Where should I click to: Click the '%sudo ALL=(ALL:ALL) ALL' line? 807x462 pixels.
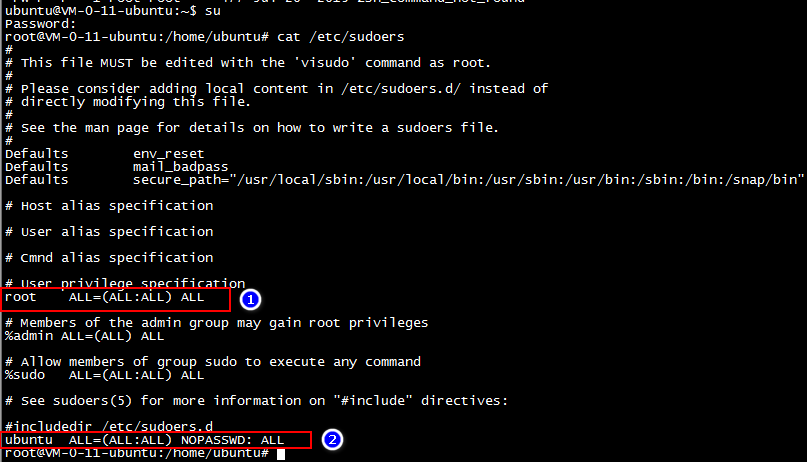tap(104, 375)
